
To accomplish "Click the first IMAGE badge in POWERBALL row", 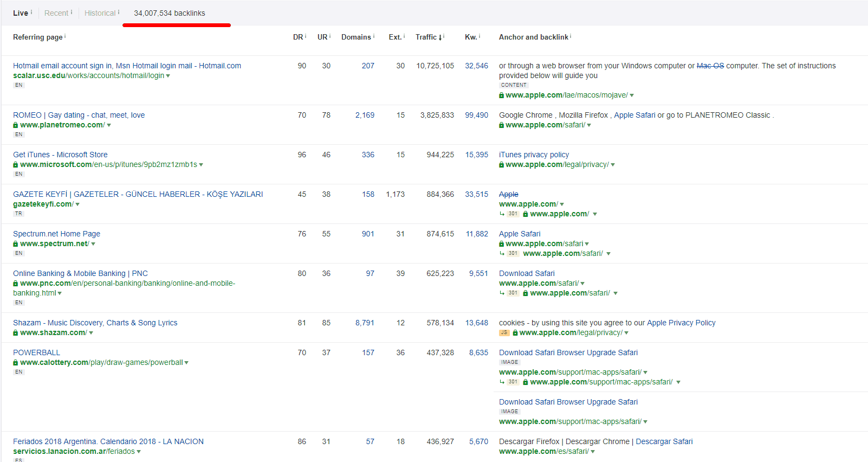I will (x=509, y=362).
